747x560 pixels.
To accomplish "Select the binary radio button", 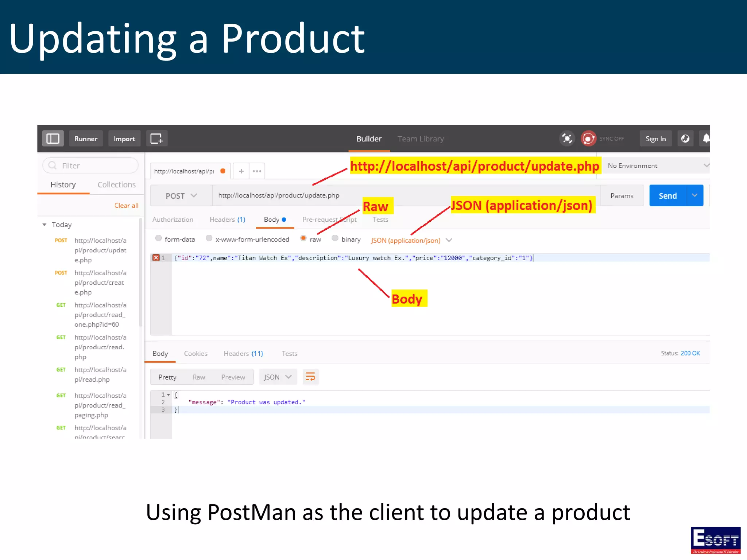I will point(335,238).
